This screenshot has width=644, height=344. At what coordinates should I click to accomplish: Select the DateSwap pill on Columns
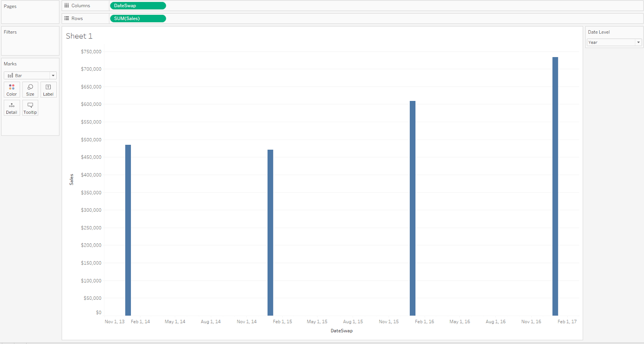click(x=138, y=6)
